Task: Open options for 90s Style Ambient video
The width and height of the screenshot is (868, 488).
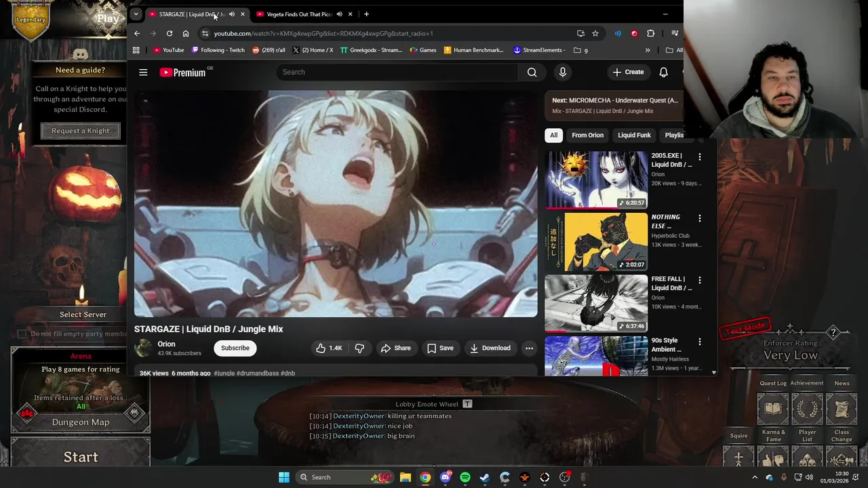Action: 699,342
